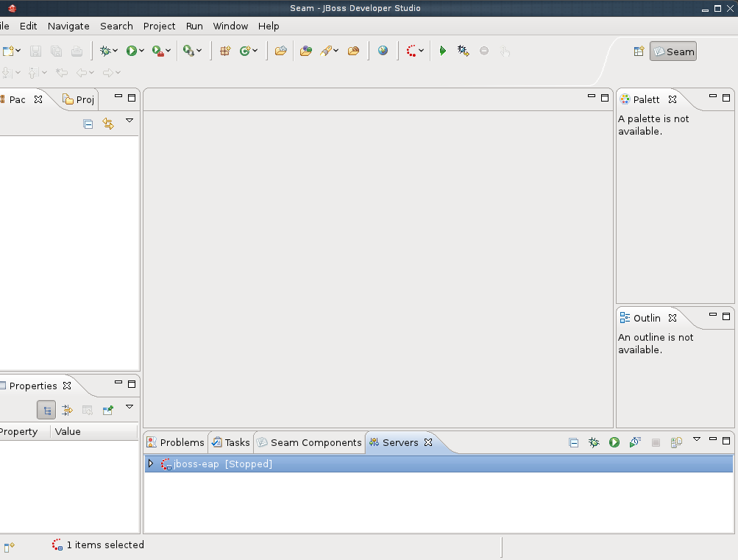Open the Navigate menu
The width and height of the screenshot is (738, 560).
pyautogui.click(x=68, y=26)
